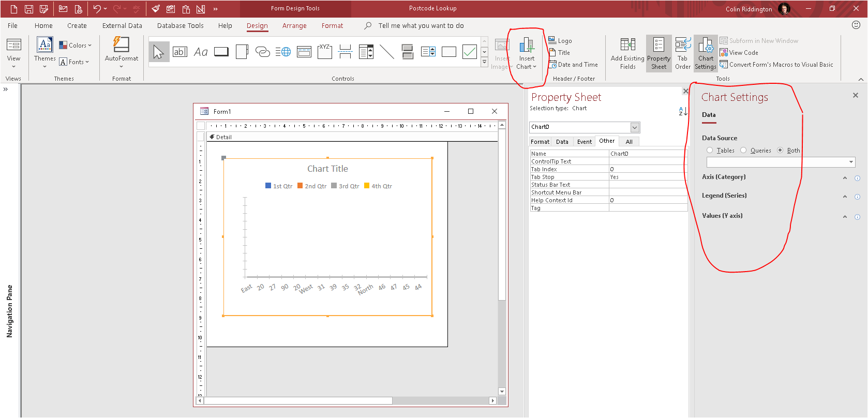Choose the Hyperlink control icon
Viewport: 868px width, 418px height.
[263, 51]
